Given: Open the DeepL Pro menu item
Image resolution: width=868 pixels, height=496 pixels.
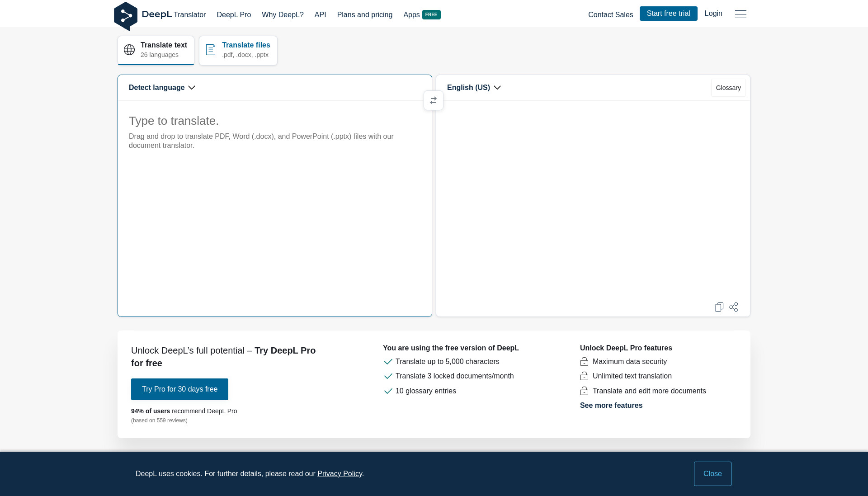Looking at the screenshot, I should (x=234, y=14).
